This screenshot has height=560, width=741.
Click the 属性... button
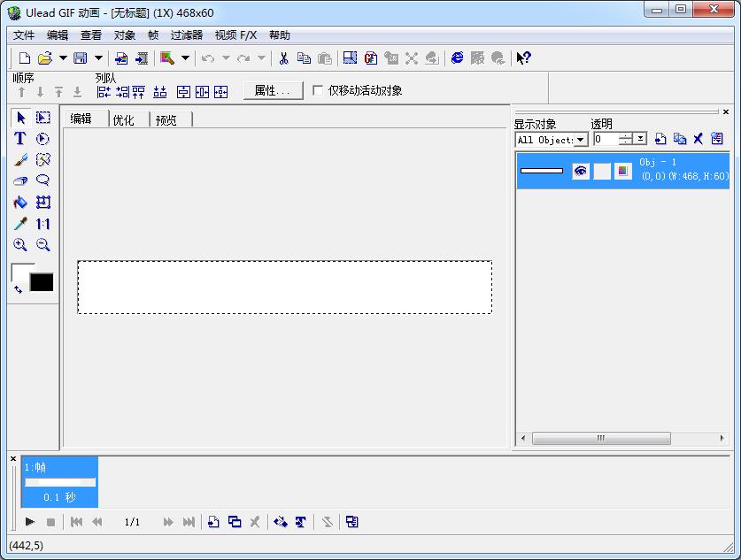pos(273,90)
